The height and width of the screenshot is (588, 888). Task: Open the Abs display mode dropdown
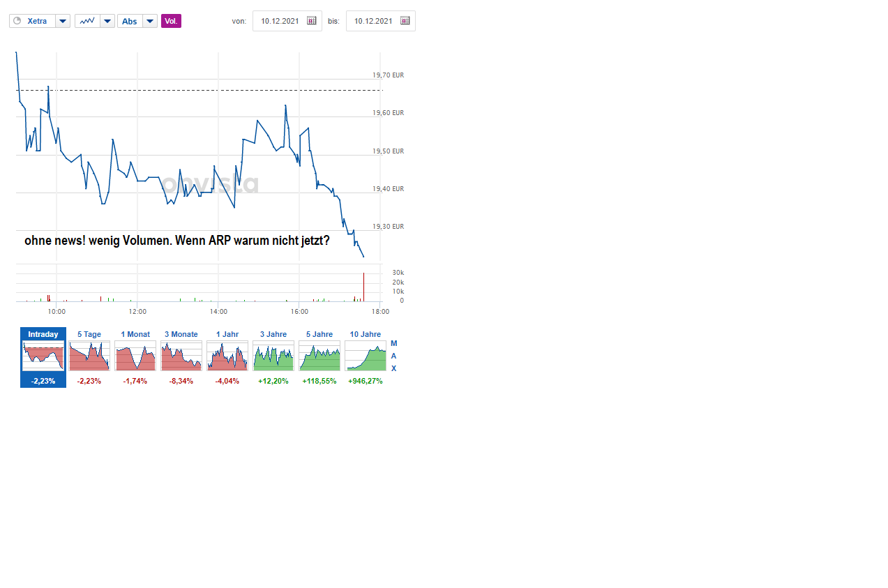click(149, 21)
